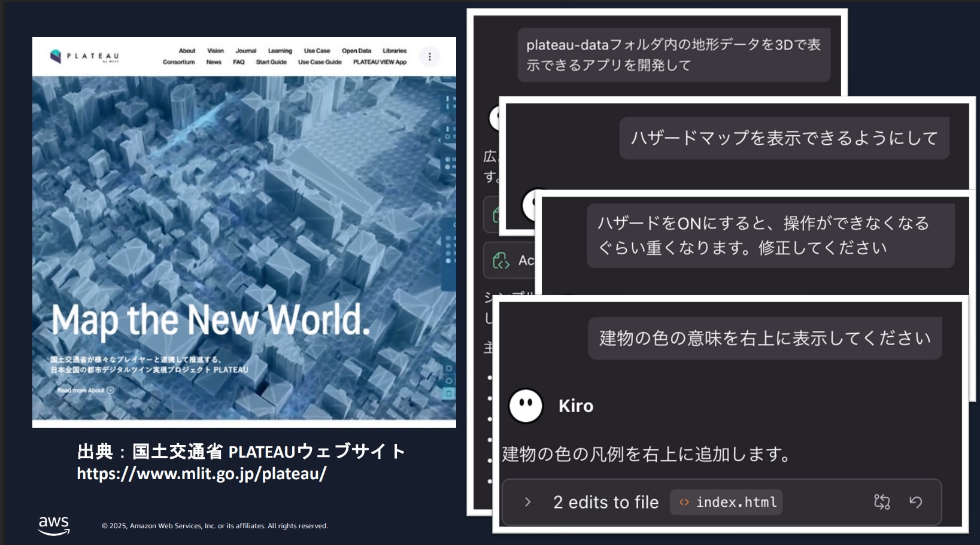
Task: Select the plateau-dataフォルダ内 prompt message
Action: coord(673,55)
